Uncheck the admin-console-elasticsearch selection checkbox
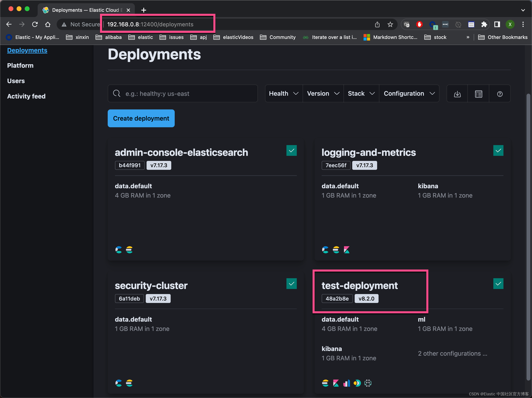The height and width of the screenshot is (398, 532). [292, 151]
